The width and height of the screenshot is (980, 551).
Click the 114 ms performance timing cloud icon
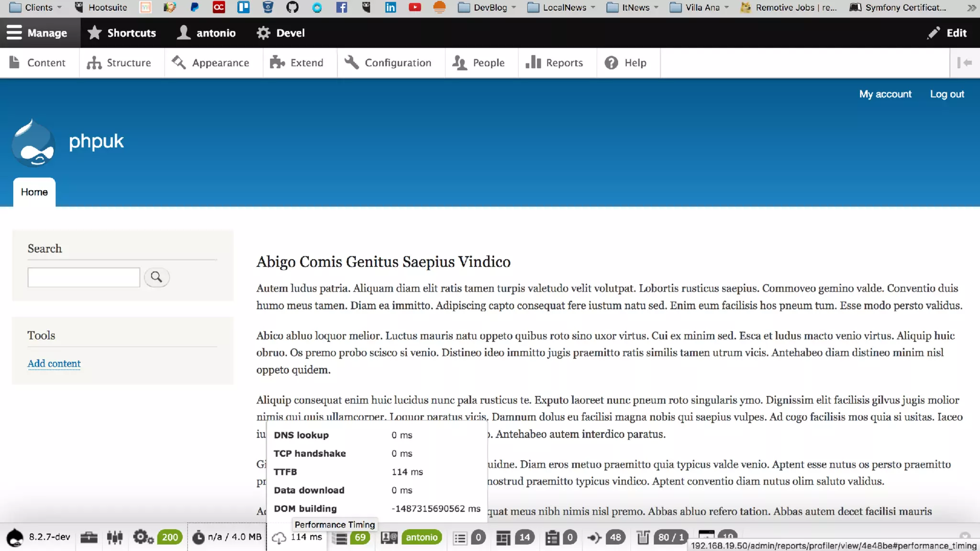[279, 538]
